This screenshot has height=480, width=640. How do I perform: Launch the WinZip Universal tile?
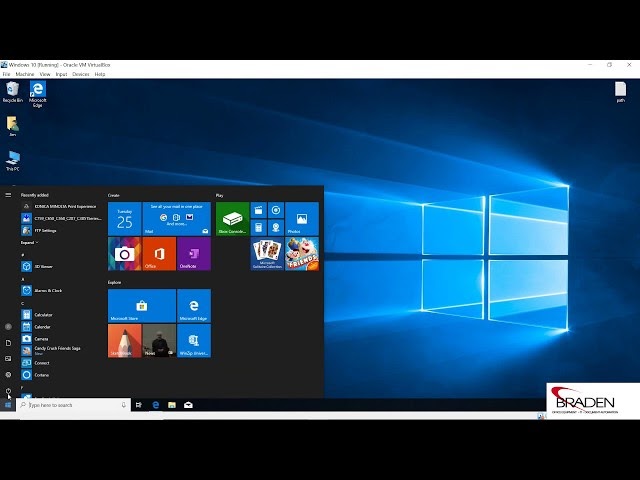(x=194, y=341)
